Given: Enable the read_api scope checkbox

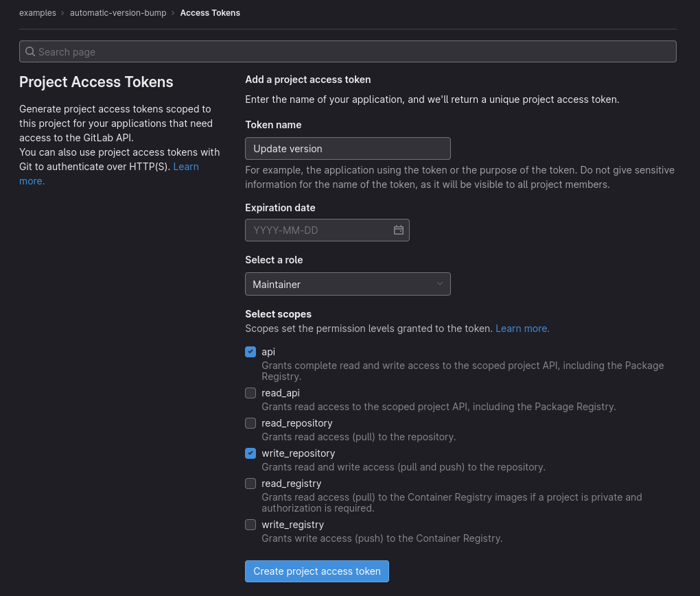Looking at the screenshot, I should 250,393.
